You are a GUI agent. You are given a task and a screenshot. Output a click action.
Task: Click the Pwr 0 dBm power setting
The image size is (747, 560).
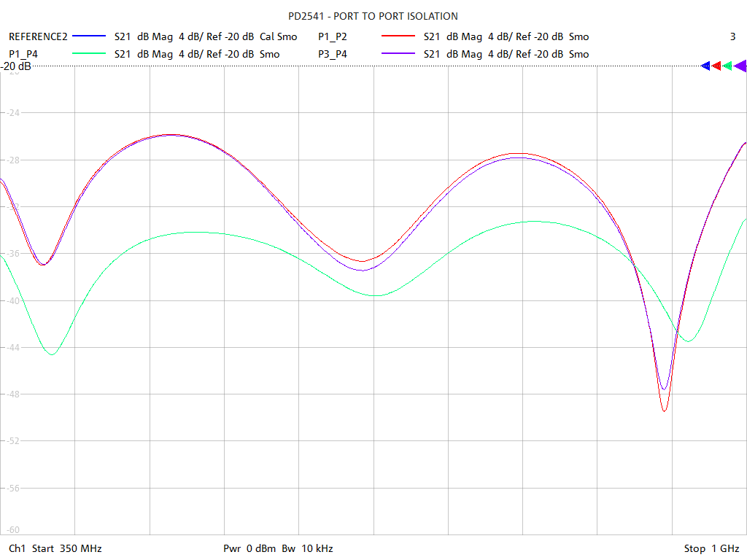(249, 548)
